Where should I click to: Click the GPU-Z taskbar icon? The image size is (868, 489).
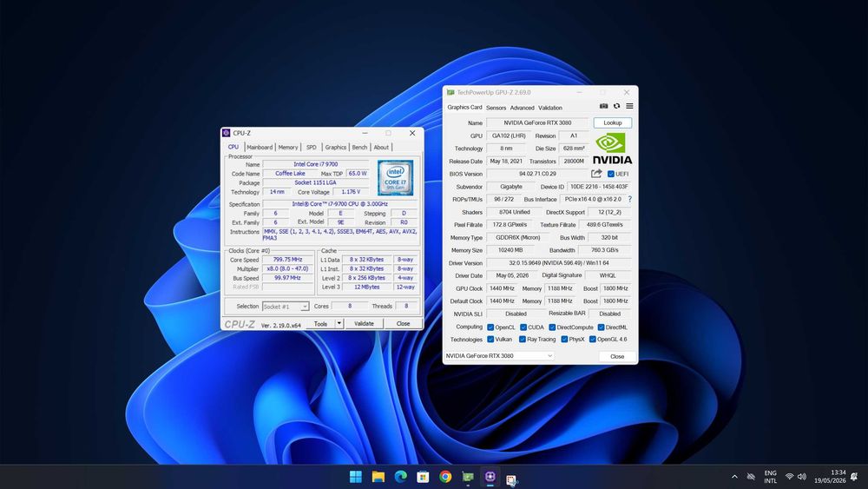(x=468, y=477)
